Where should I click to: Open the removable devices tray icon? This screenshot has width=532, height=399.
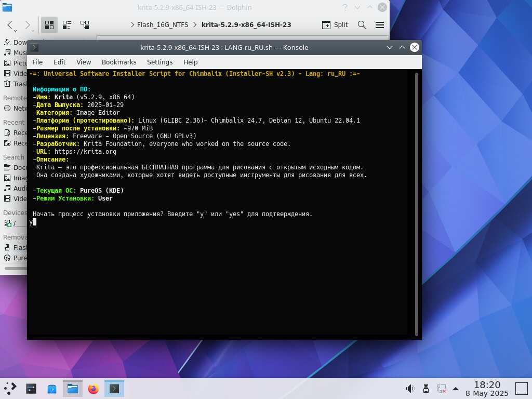[426, 389]
